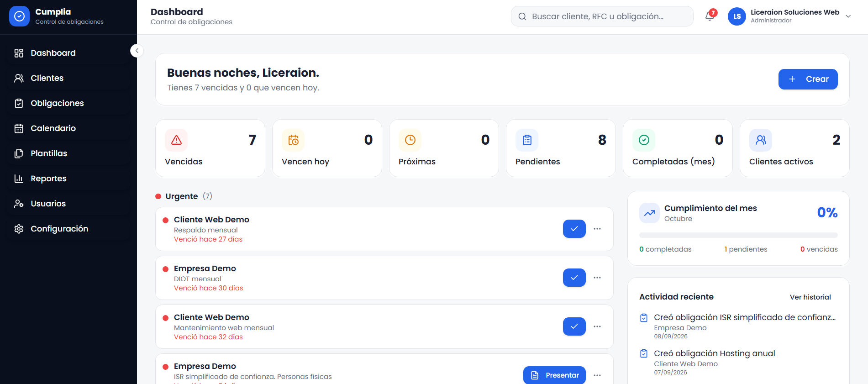Expand the Liceraion Soluciones Web account menu
The height and width of the screenshot is (384, 868).
click(x=848, y=16)
